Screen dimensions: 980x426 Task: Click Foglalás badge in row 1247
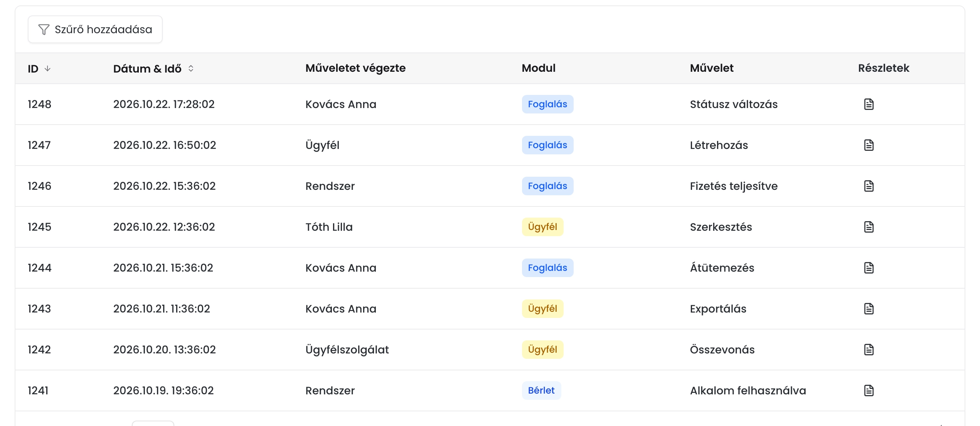[x=547, y=145]
